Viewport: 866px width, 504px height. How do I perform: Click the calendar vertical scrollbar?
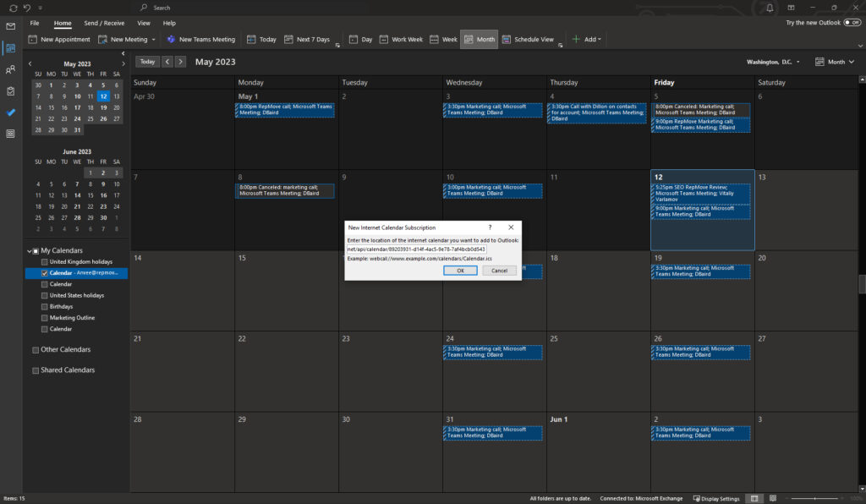tap(862, 284)
